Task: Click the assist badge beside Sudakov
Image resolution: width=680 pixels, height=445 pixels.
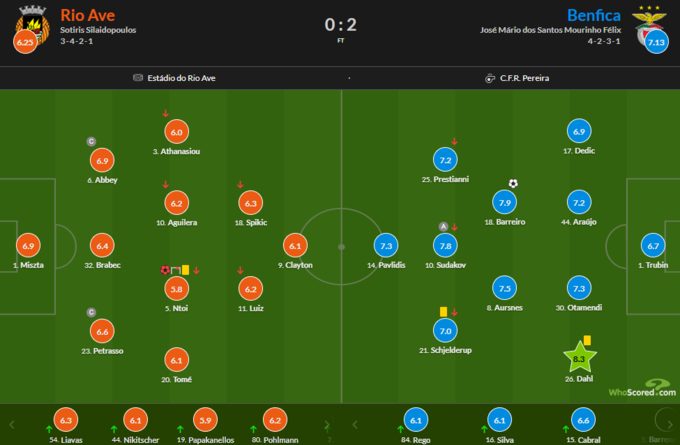Action: pyautogui.click(x=442, y=227)
